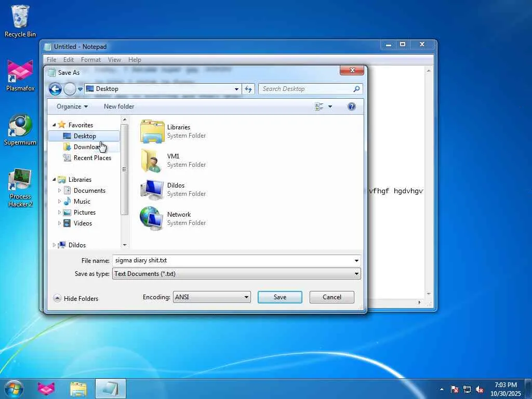Click the navigation pane scrollbar down arrow
This screenshot has height=399, width=532.
pyautogui.click(x=125, y=245)
